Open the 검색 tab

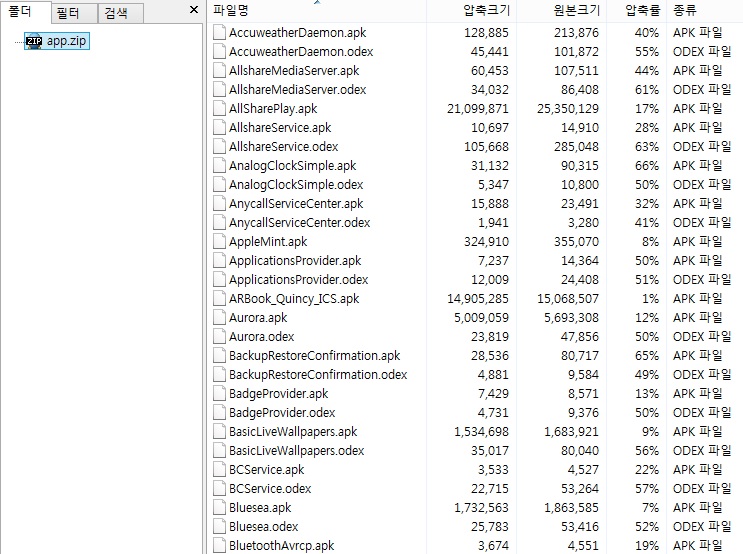pos(116,13)
